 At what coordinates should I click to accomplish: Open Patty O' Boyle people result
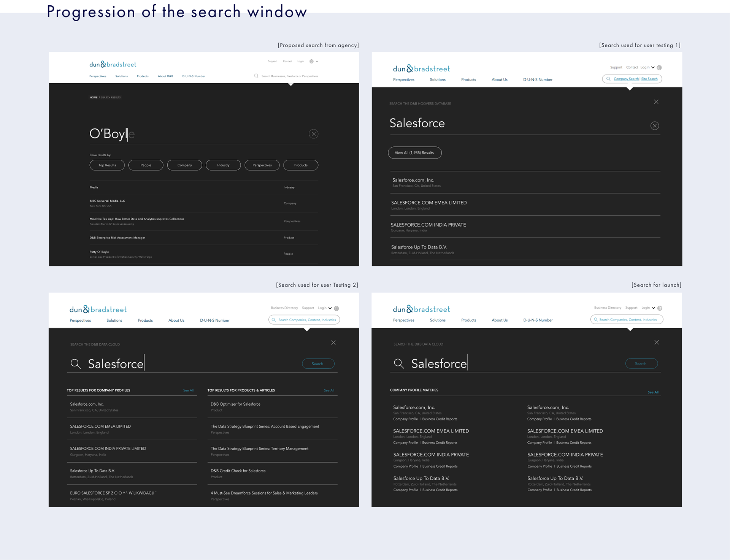click(x=204, y=254)
